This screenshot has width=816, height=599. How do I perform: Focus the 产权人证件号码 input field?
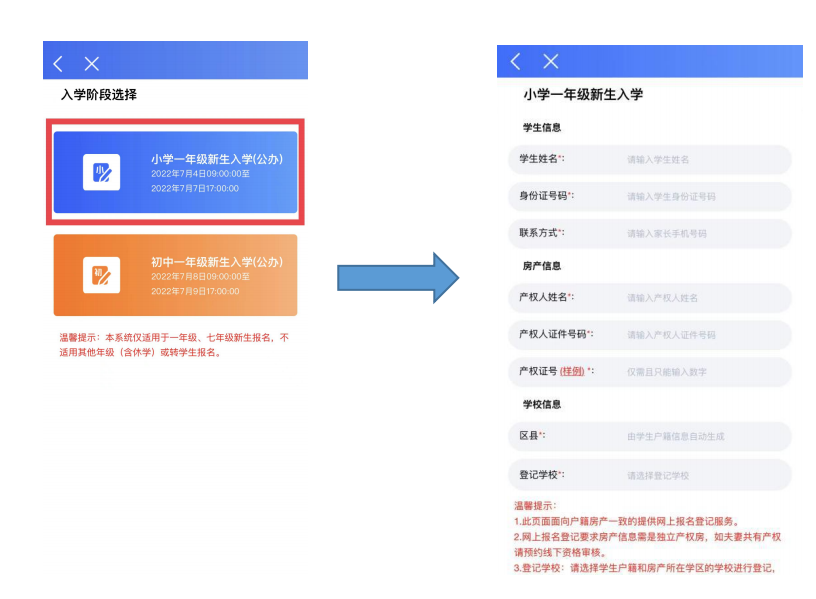coord(650,335)
